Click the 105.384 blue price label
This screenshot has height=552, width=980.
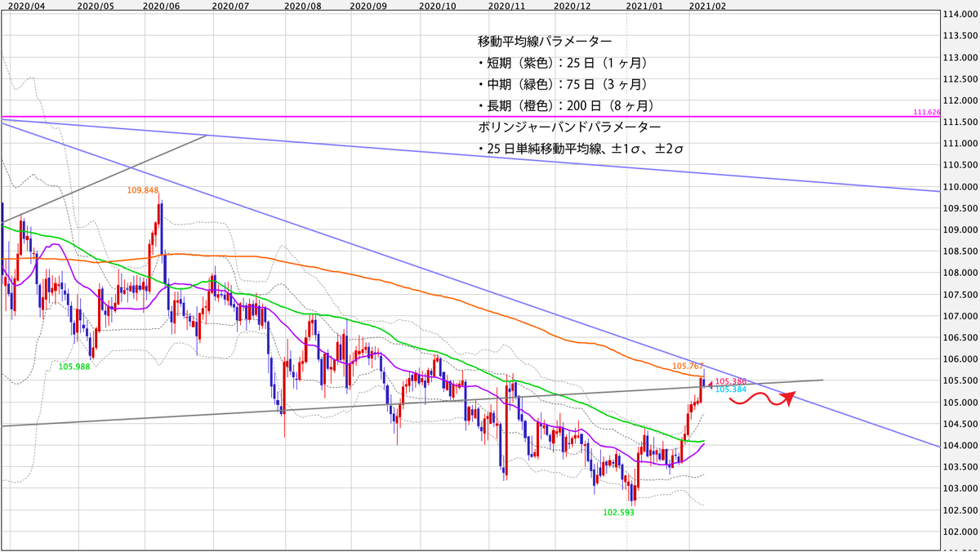coord(729,390)
